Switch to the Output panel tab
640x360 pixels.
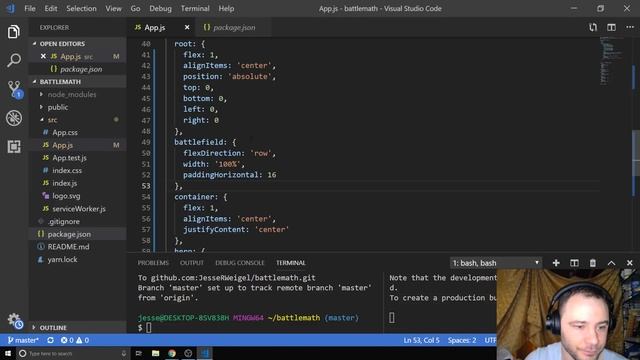point(192,263)
